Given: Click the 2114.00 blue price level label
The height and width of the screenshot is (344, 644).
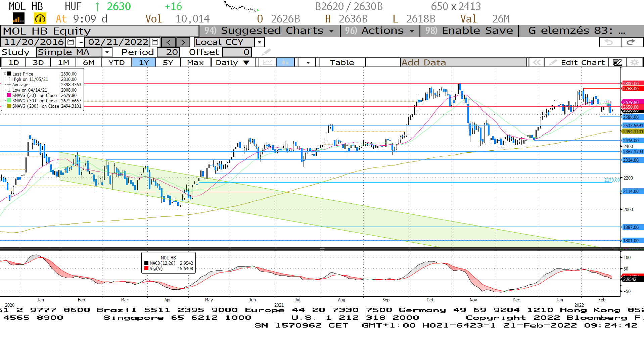Looking at the screenshot, I should click(x=632, y=191).
